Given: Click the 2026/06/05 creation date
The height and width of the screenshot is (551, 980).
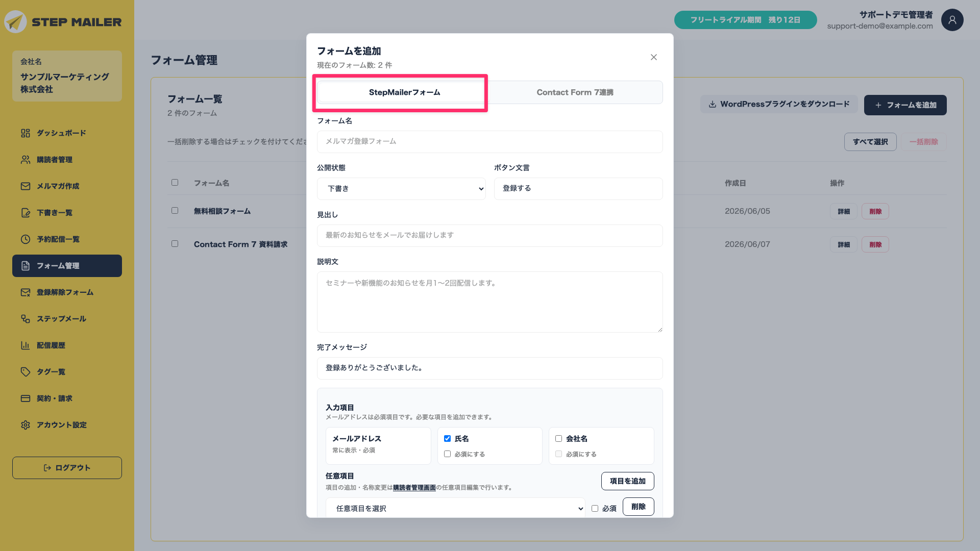Looking at the screenshot, I should point(747,211).
